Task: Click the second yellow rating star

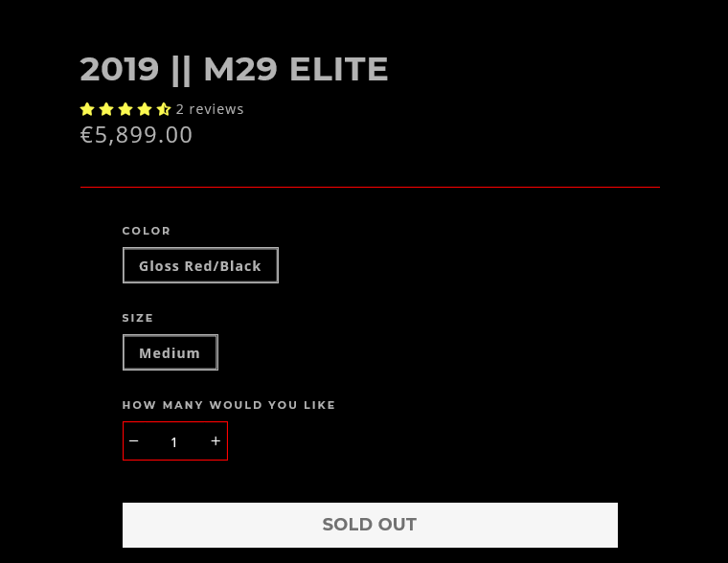Action: pos(106,109)
